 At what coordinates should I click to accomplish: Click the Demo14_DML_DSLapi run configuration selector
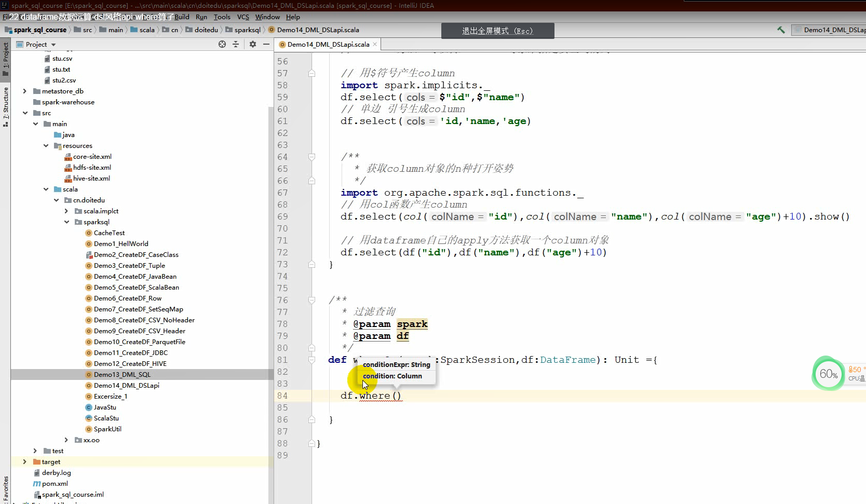pyautogui.click(x=830, y=30)
